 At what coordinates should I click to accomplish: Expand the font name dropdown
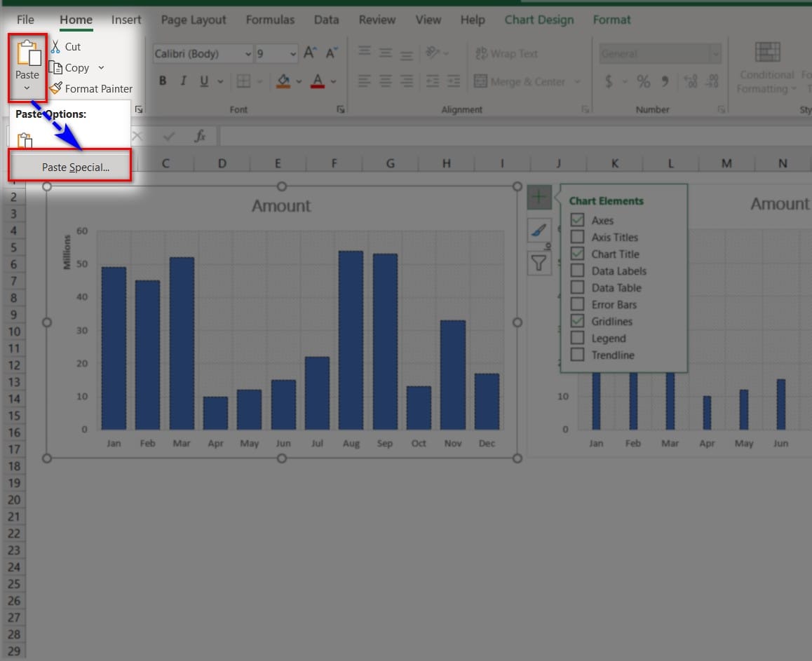[248, 54]
